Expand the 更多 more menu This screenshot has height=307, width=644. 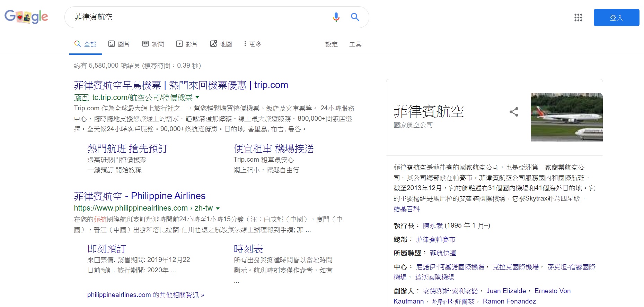click(x=253, y=44)
